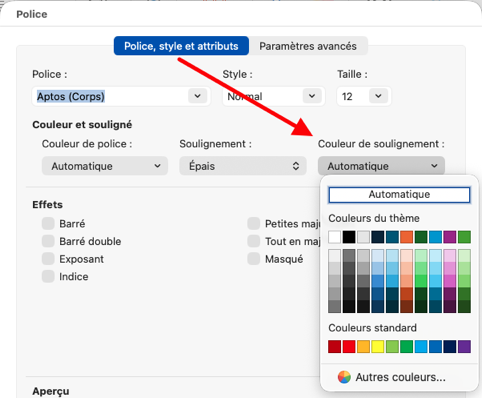The width and height of the screenshot is (482, 398).
Task: Select the purple standard color swatch
Action: [464, 347]
